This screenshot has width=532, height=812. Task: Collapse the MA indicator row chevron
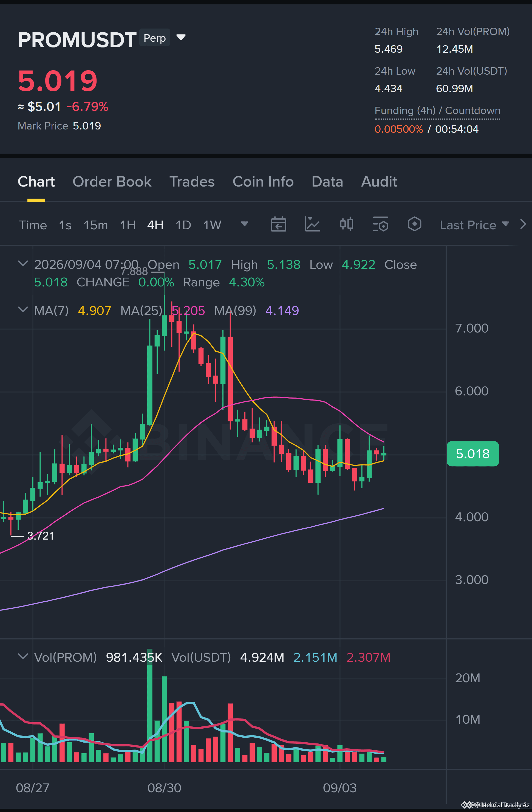point(23,310)
